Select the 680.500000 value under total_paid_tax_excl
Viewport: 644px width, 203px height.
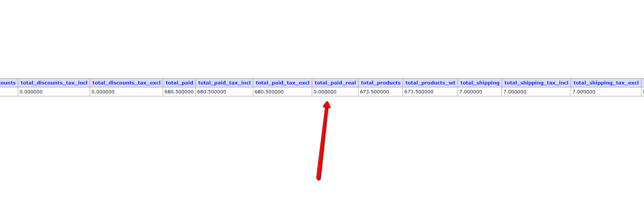coord(269,92)
